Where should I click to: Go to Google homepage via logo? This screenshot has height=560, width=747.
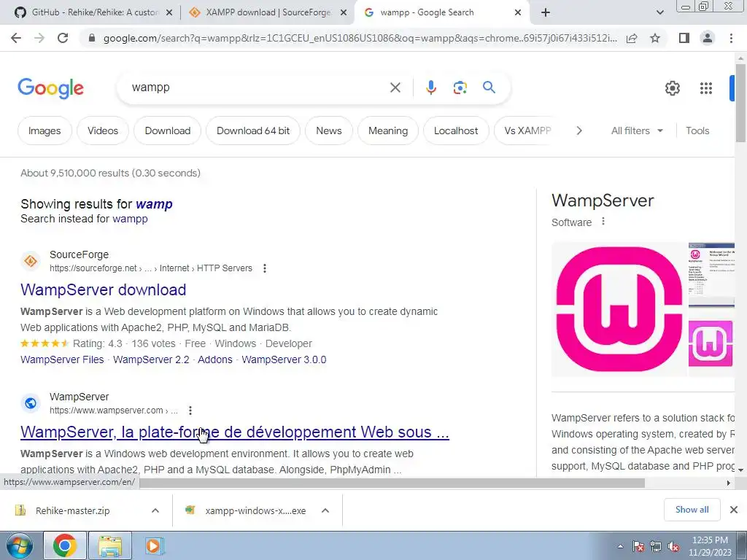(50, 88)
